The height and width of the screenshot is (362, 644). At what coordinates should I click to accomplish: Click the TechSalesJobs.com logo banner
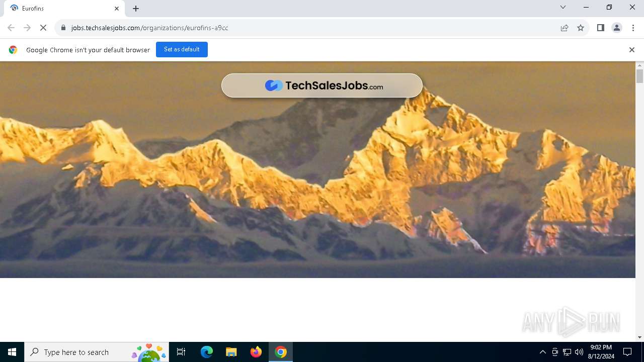click(x=322, y=85)
